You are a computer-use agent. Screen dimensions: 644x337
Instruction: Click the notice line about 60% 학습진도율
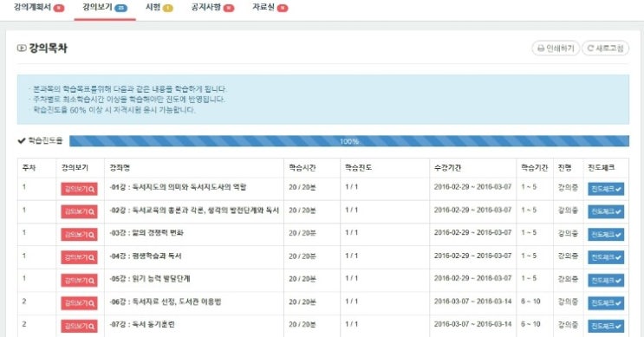[114, 110]
